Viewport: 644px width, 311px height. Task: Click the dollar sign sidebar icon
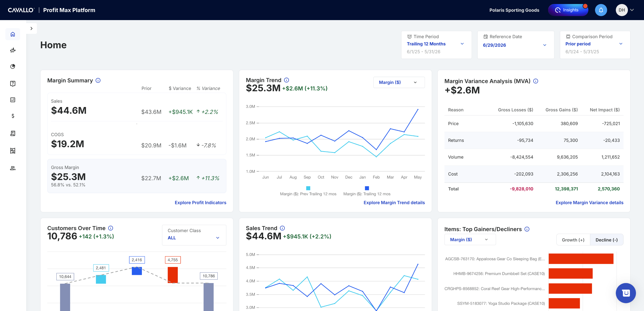point(13,116)
